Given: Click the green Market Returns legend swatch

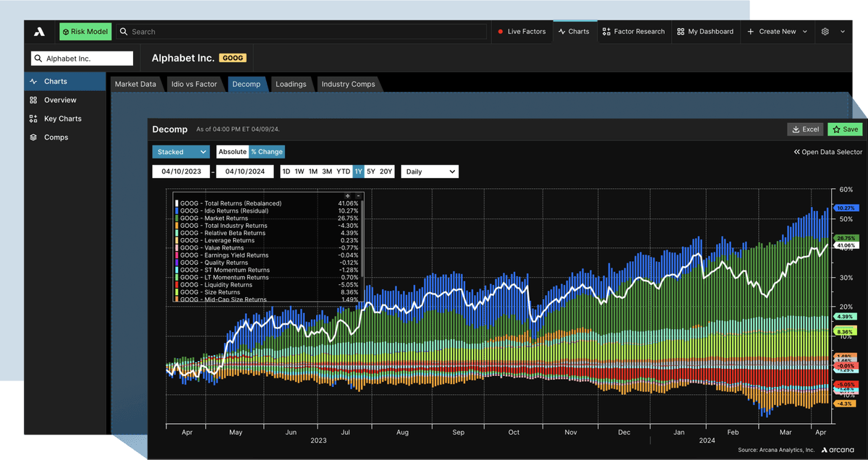Looking at the screenshot, I should 176,218.
